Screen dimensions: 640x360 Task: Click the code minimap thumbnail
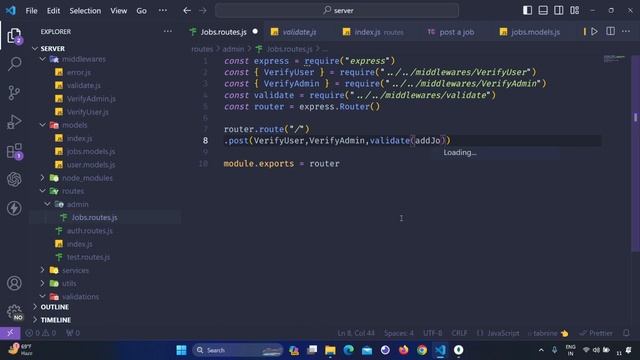coord(614,59)
